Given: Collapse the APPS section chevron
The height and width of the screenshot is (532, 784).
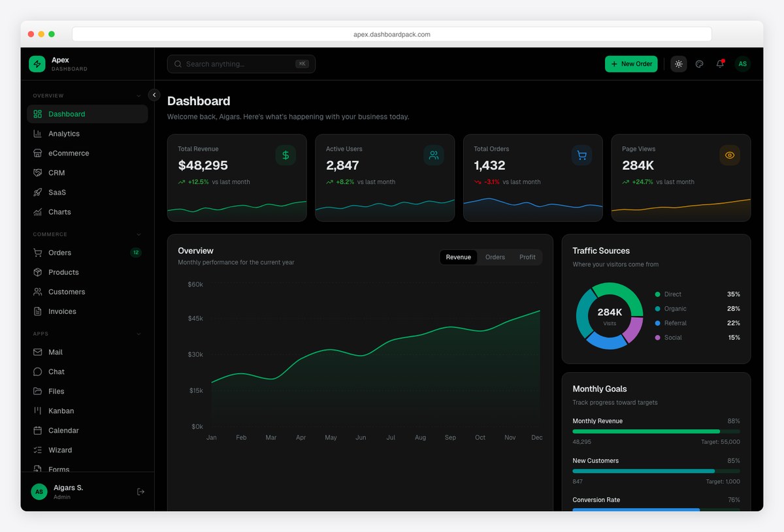Looking at the screenshot, I should [x=139, y=334].
